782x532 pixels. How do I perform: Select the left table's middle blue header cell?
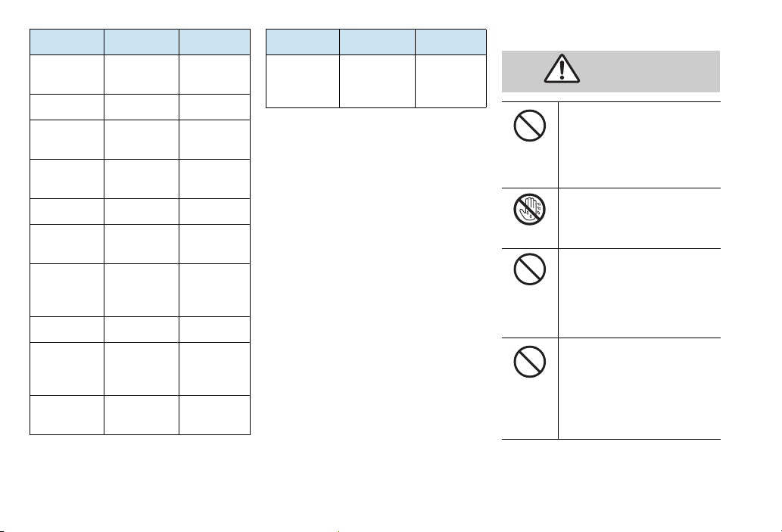(141, 42)
